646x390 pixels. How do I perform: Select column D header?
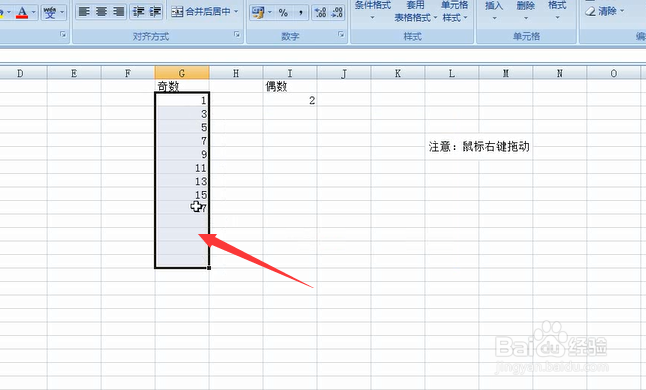[20, 73]
